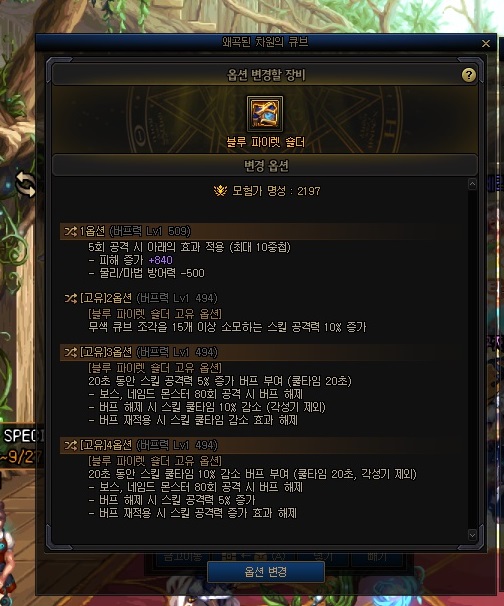Click the scrollbar up arrow
504x606 pixels.
pos(472,184)
